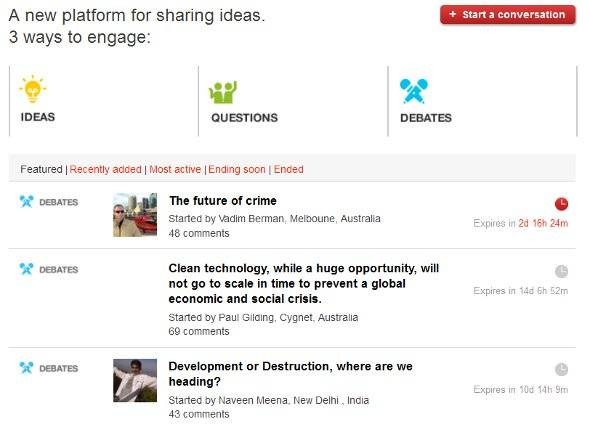Image resolution: width=590 pixels, height=427 pixels.
Task: Click Vadim Berman's profile thumbnail
Action: 135,215
